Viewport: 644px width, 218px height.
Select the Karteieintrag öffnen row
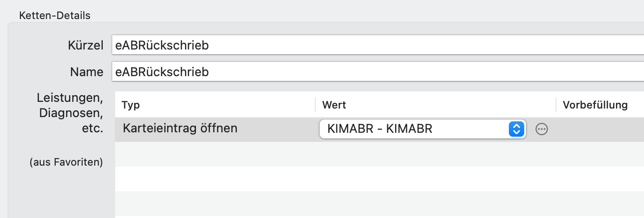pos(380,129)
